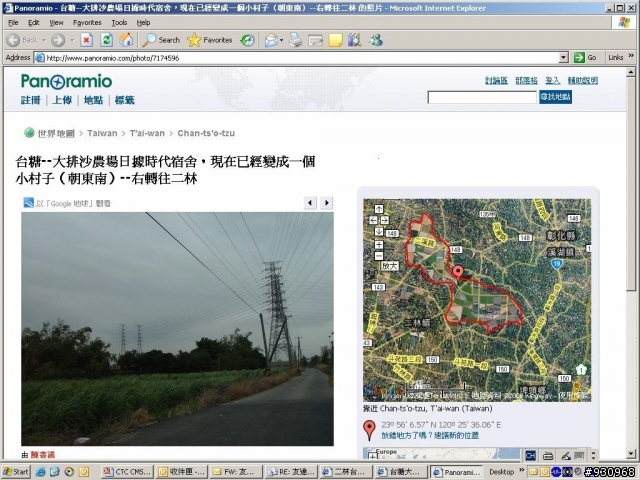Print the page with printer icon
The width and height of the screenshot is (640, 480).
pyautogui.click(x=296, y=40)
